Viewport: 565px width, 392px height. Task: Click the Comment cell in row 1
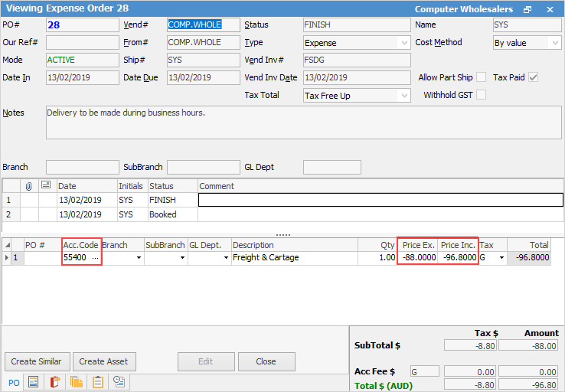point(380,200)
